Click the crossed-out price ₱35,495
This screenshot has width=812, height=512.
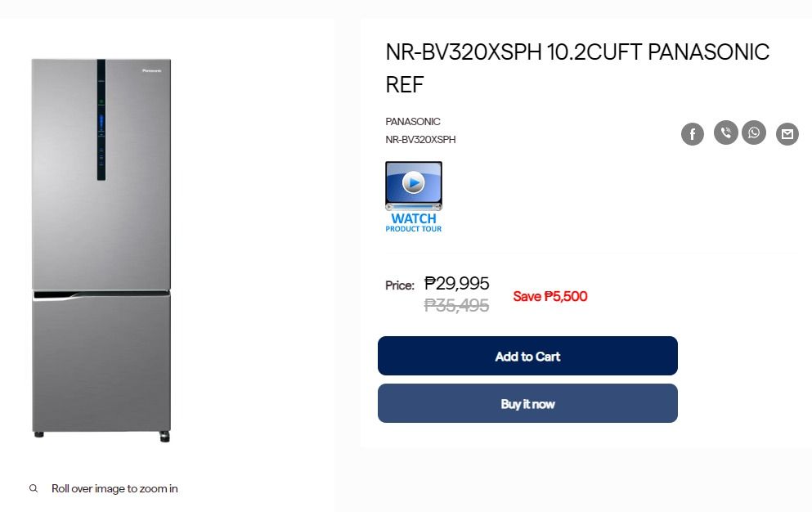pos(456,306)
